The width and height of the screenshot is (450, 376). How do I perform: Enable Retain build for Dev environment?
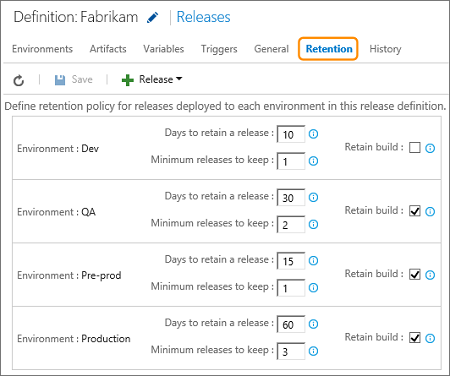click(x=415, y=147)
